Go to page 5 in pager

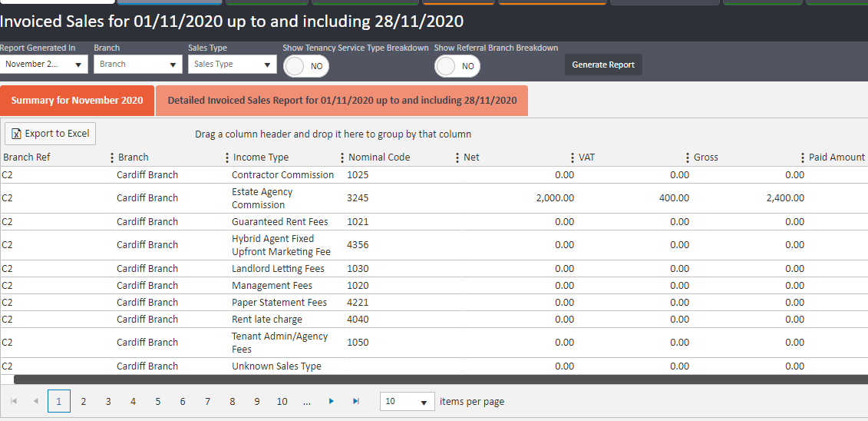tap(157, 402)
